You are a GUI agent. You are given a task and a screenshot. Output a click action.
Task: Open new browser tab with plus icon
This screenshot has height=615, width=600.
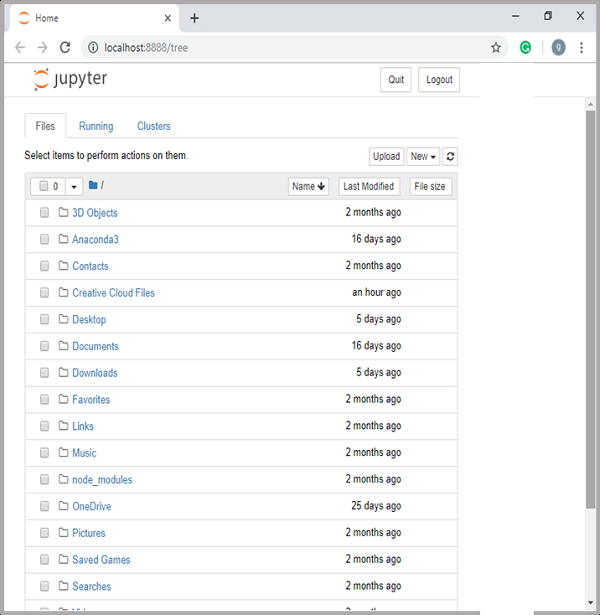point(194,18)
